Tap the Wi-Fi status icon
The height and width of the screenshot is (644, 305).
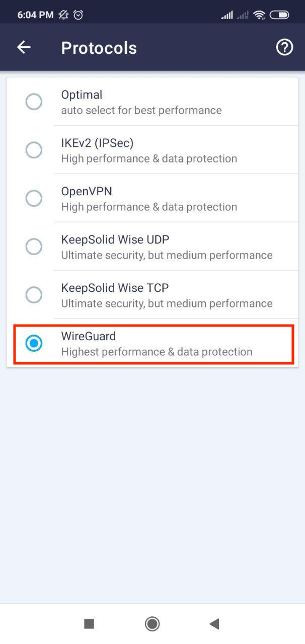(259, 15)
